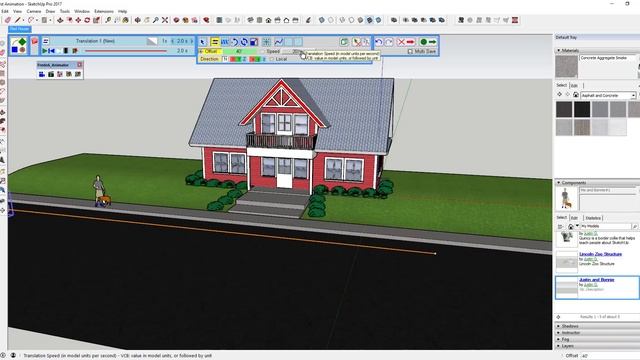The height and width of the screenshot is (360, 640).
Task: Select the Rotation movement icon in Animator
Action: (x=235, y=42)
